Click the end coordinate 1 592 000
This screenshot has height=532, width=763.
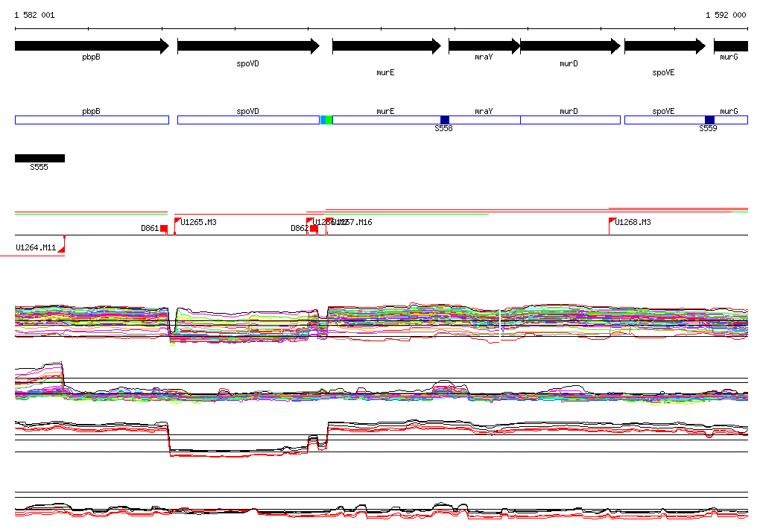point(726,15)
